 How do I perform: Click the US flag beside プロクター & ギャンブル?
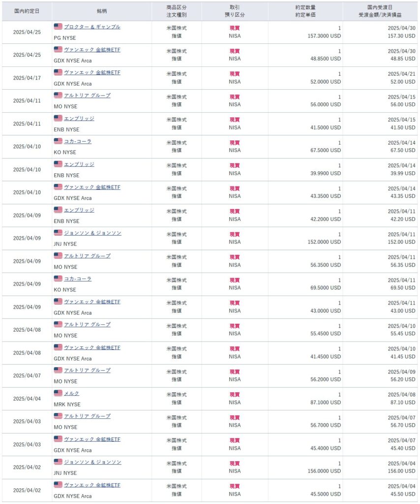pyautogui.click(x=58, y=27)
